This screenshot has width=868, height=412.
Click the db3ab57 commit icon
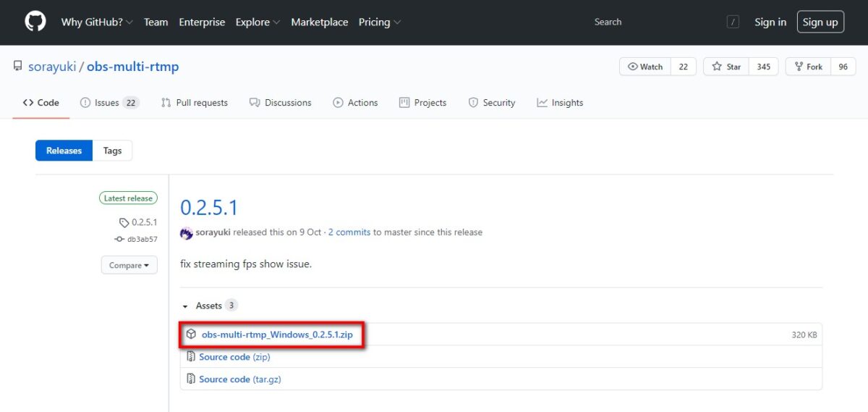tap(119, 239)
